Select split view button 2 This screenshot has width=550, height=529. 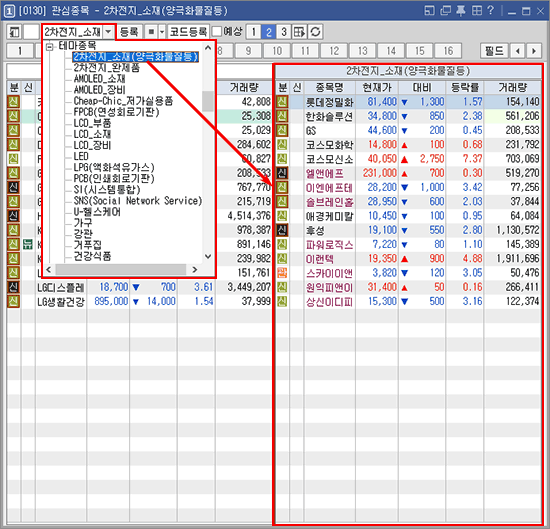click(x=269, y=32)
